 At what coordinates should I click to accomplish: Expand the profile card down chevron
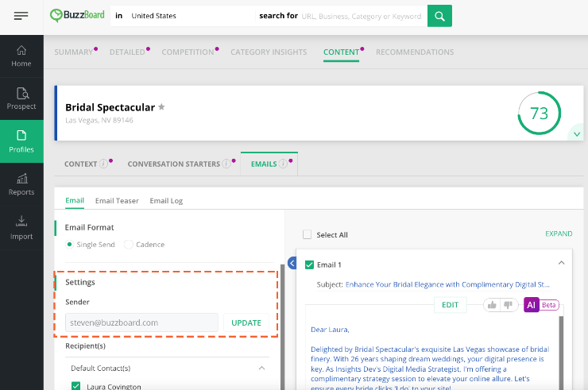coord(577,134)
